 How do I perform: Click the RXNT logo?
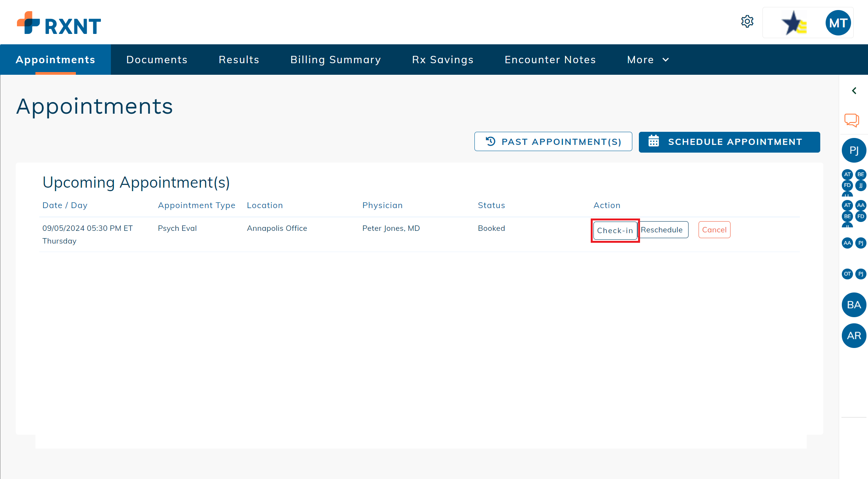tap(59, 23)
